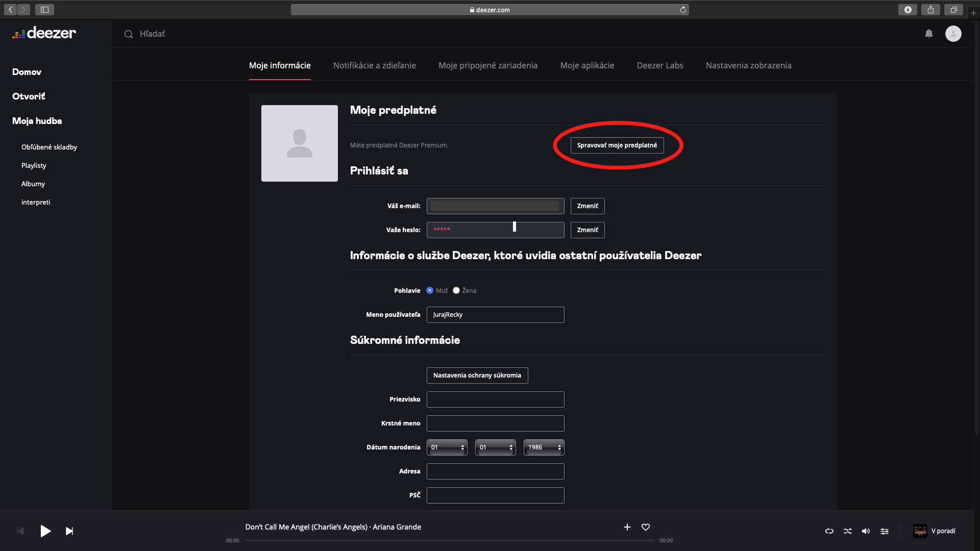Add current song to playlist

627,527
